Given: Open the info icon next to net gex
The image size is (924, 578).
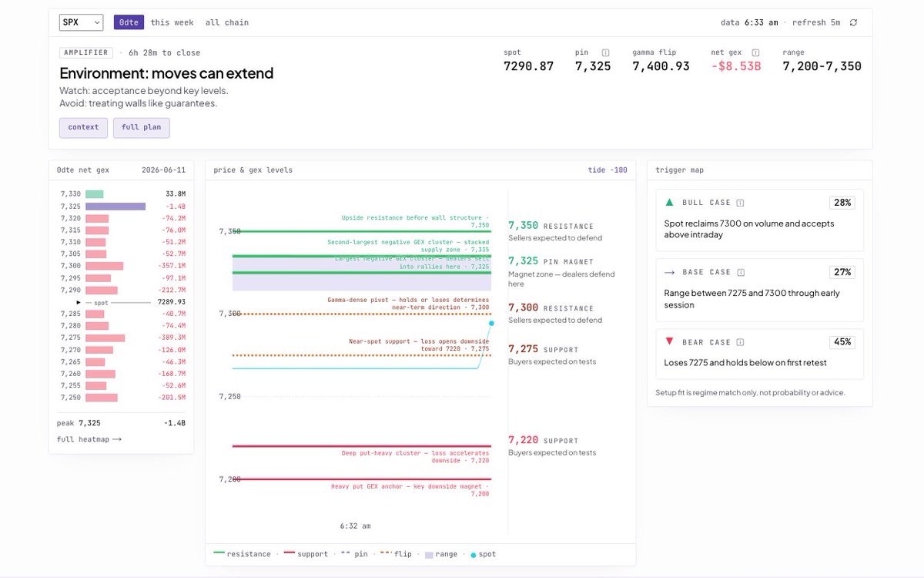Looking at the screenshot, I should point(755,52).
